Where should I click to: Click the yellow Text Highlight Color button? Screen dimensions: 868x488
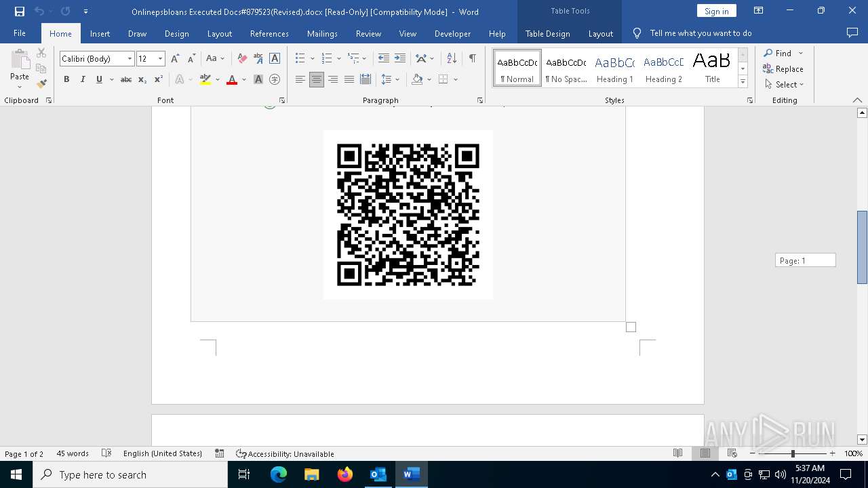pos(205,79)
